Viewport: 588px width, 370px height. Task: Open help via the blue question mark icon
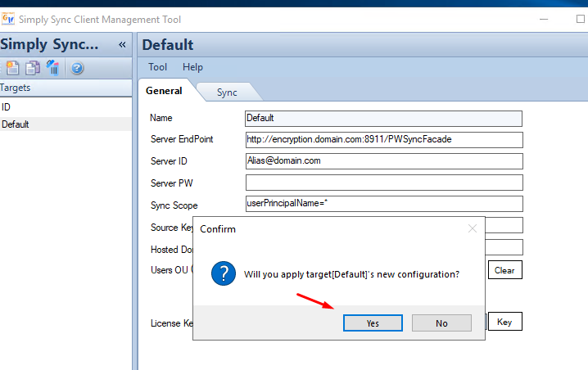point(77,68)
